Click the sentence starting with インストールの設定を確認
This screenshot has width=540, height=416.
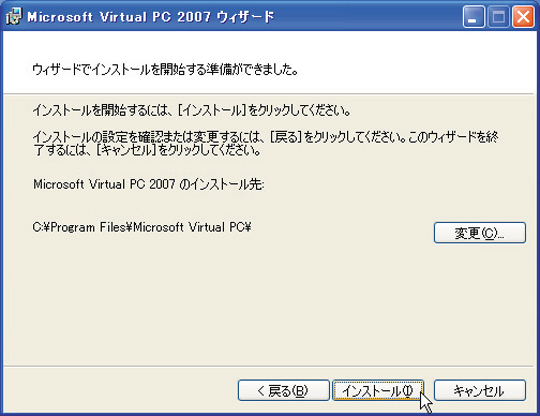pos(265,143)
